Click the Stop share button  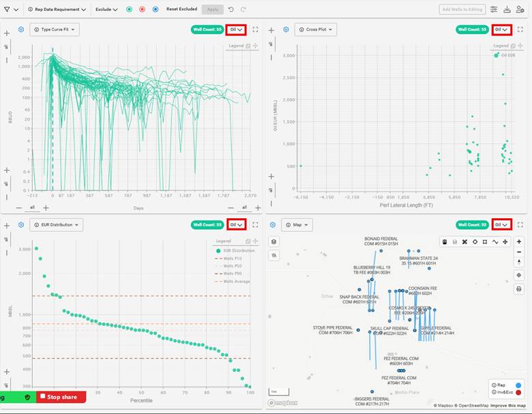click(x=61, y=397)
